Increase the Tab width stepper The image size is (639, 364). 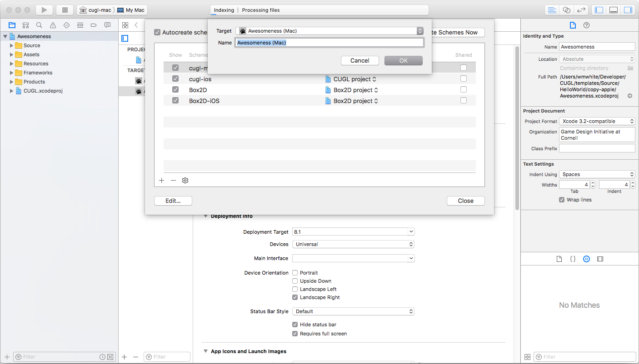pos(593,183)
